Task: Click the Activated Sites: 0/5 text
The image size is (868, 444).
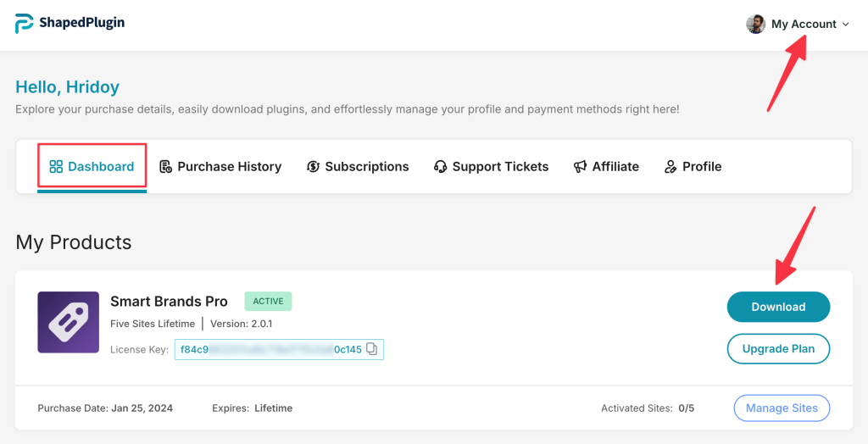Action: (x=648, y=408)
